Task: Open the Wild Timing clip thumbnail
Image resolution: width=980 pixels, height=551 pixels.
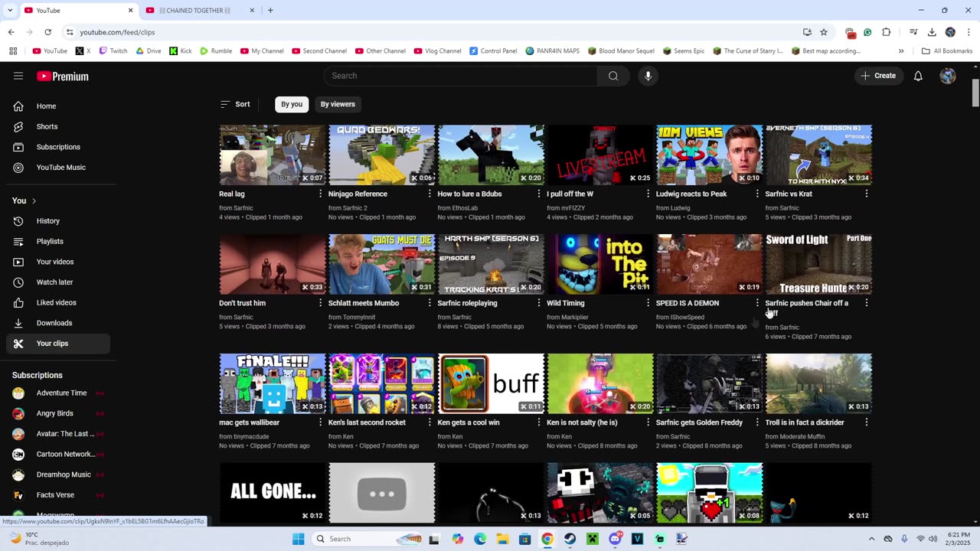Action: point(600,265)
